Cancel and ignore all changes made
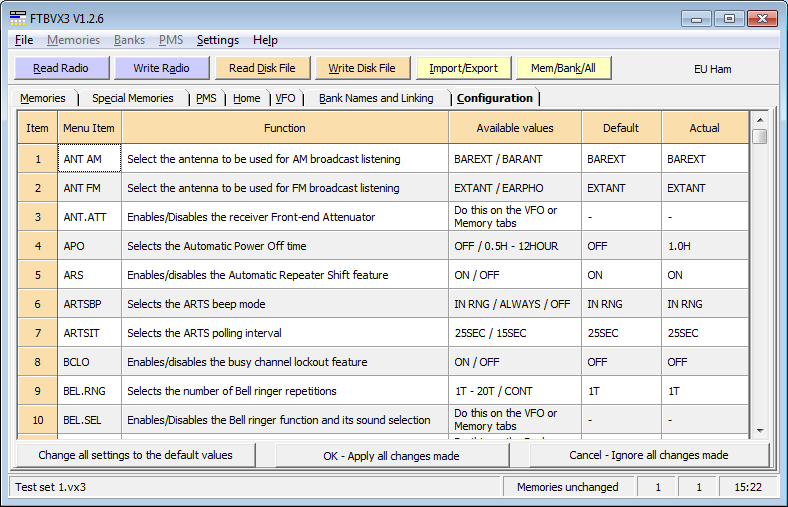The height and width of the screenshot is (507, 788). click(x=649, y=455)
